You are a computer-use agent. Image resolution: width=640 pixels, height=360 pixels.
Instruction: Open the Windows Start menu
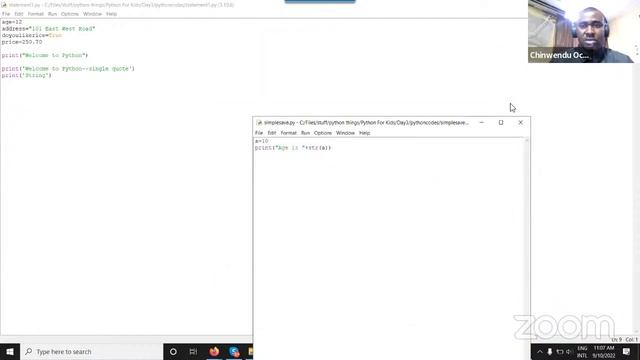pyautogui.click(x=10, y=351)
